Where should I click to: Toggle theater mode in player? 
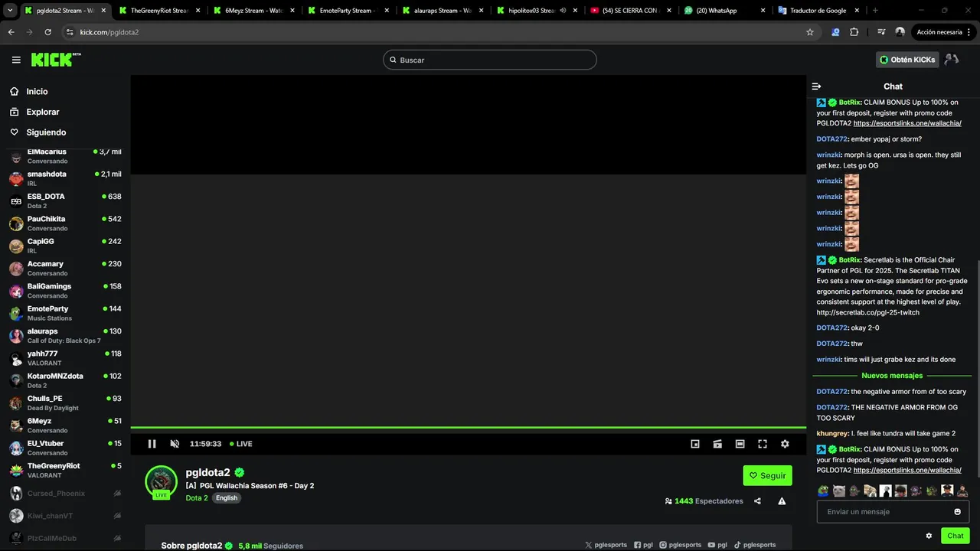(x=740, y=444)
